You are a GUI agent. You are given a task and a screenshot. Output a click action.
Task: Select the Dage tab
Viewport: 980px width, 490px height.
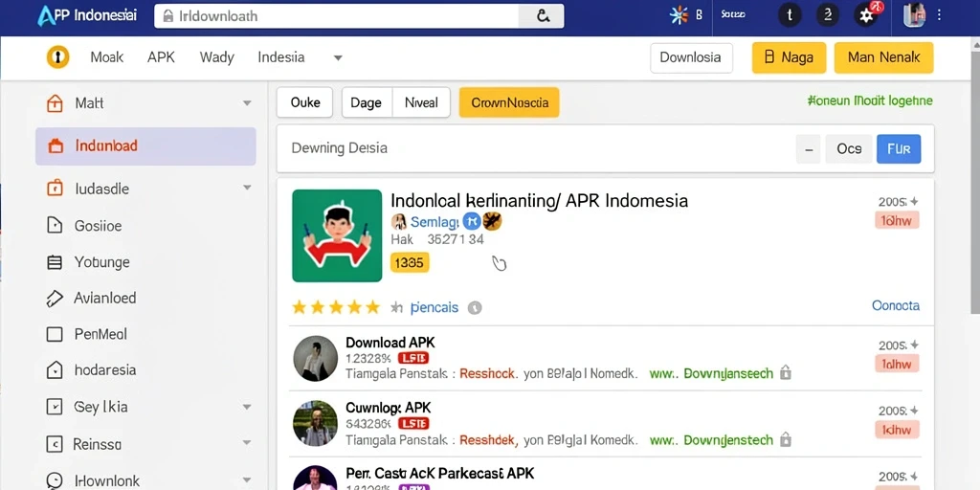pyautogui.click(x=367, y=102)
